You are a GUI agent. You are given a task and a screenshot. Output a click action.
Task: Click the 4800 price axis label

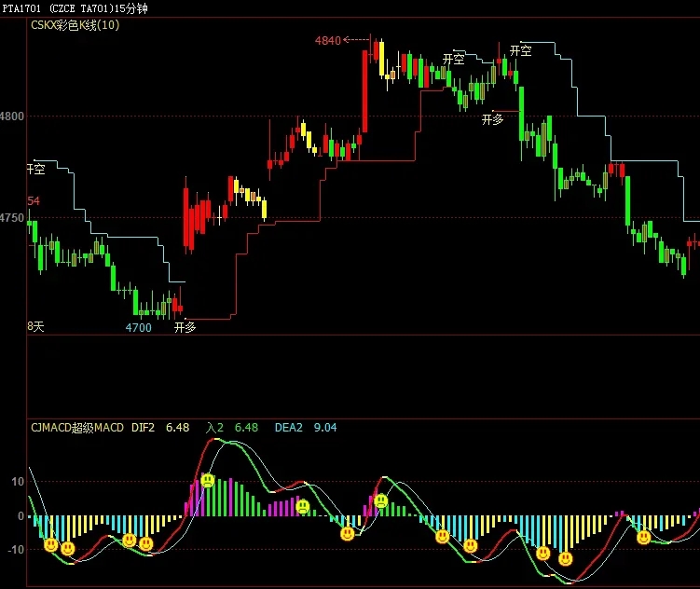click(11, 116)
